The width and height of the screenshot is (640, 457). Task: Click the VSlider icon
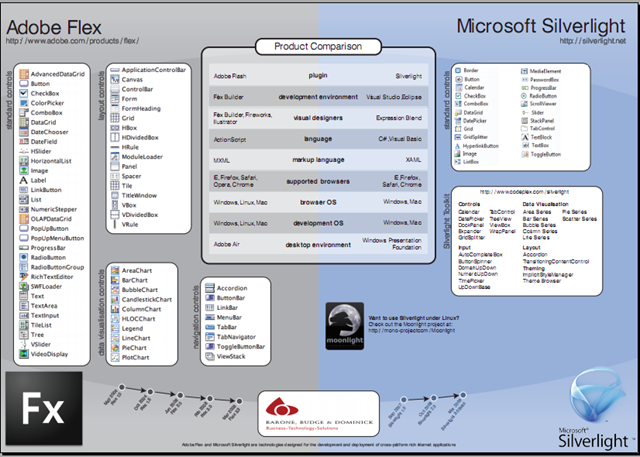click(24, 344)
